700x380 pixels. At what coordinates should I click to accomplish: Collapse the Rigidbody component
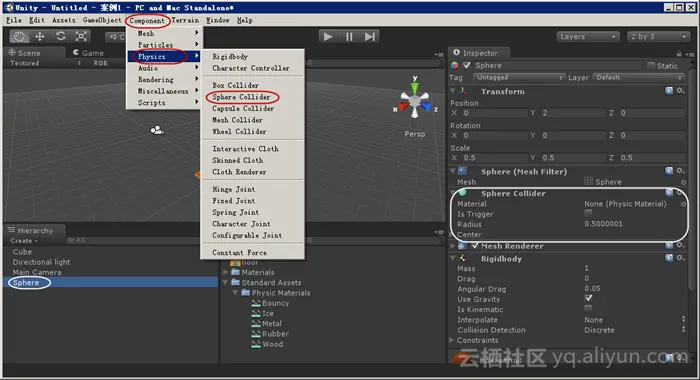tap(453, 258)
